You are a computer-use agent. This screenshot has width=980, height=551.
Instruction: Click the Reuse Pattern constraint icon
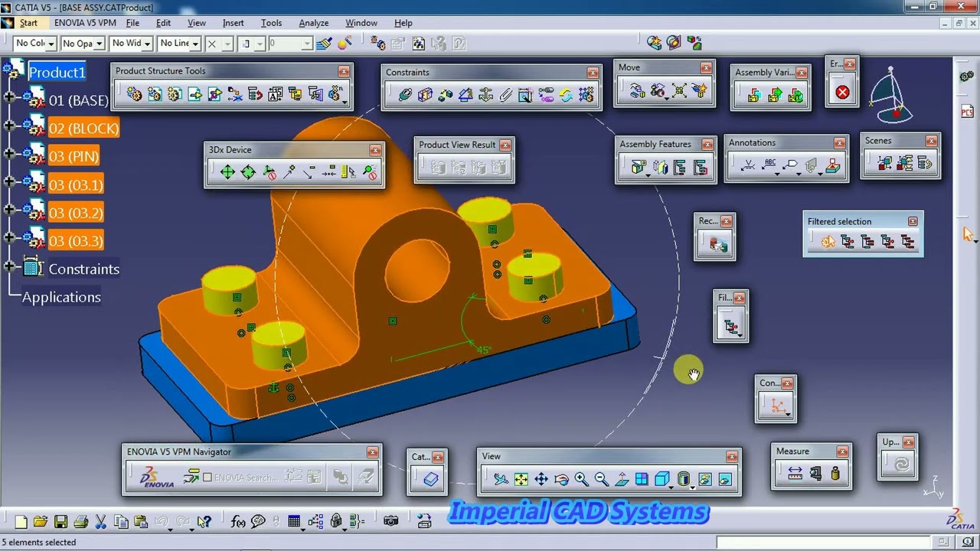coord(586,95)
